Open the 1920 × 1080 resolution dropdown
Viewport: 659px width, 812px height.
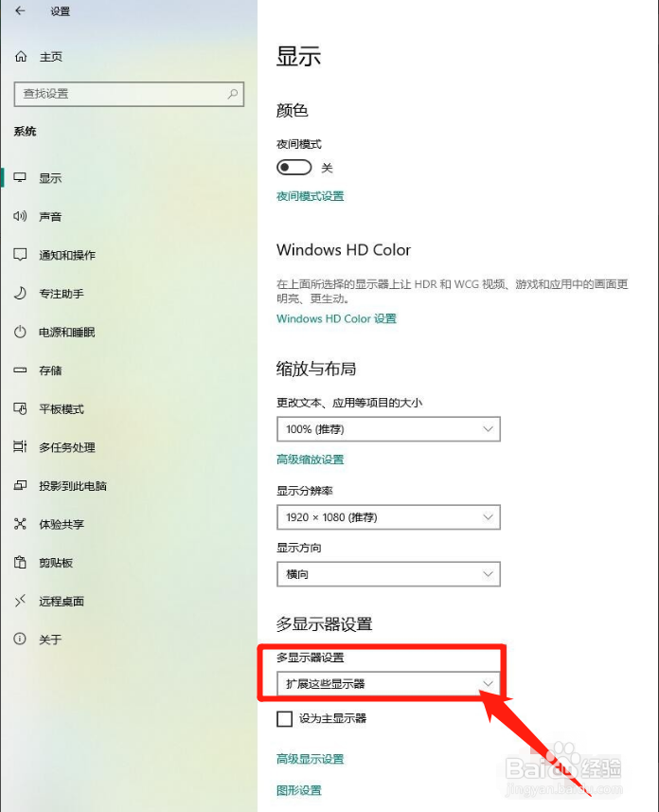(388, 516)
